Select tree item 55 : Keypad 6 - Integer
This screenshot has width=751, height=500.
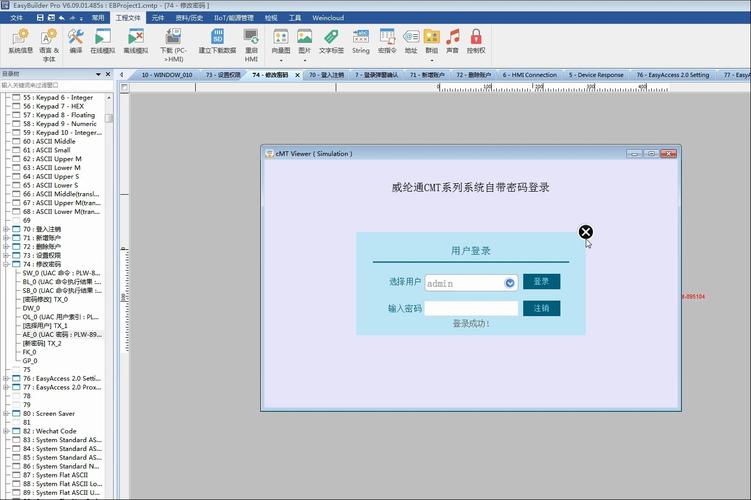click(x=57, y=97)
